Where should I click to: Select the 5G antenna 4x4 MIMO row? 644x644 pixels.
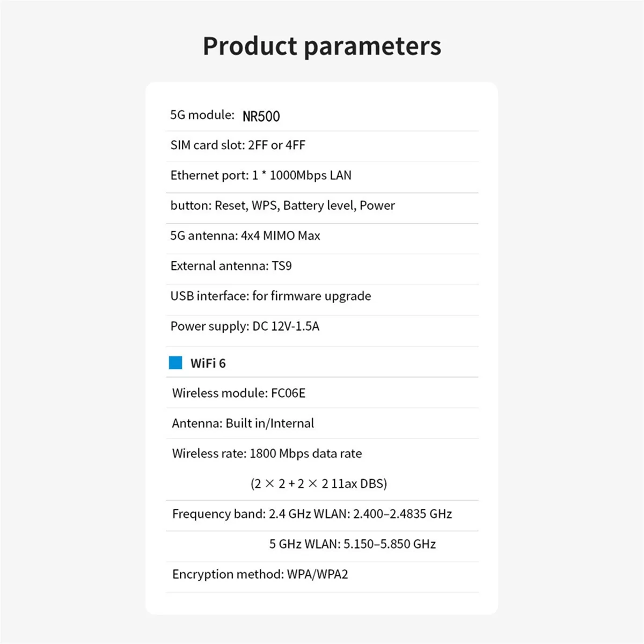click(x=245, y=236)
